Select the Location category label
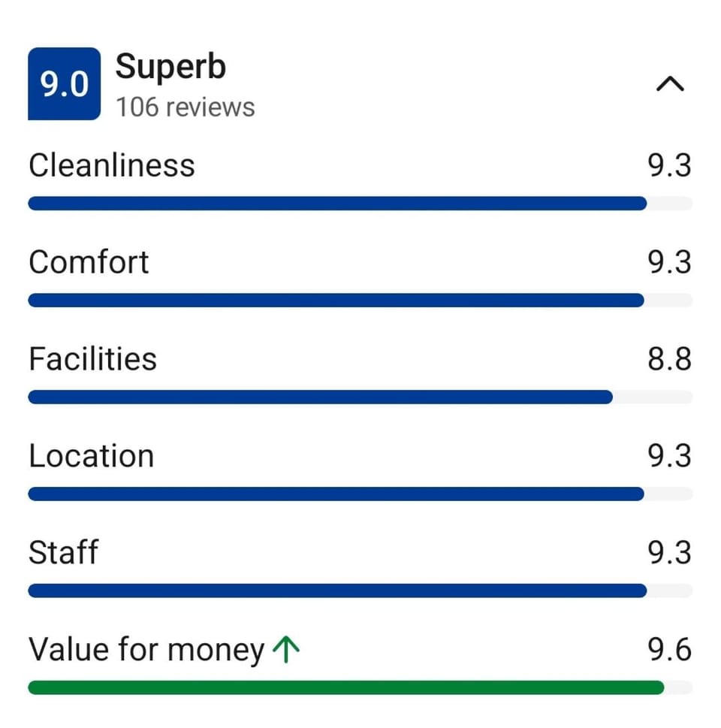Image resolution: width=721 pixels, height=728 pixels. [x=92, y=456]
